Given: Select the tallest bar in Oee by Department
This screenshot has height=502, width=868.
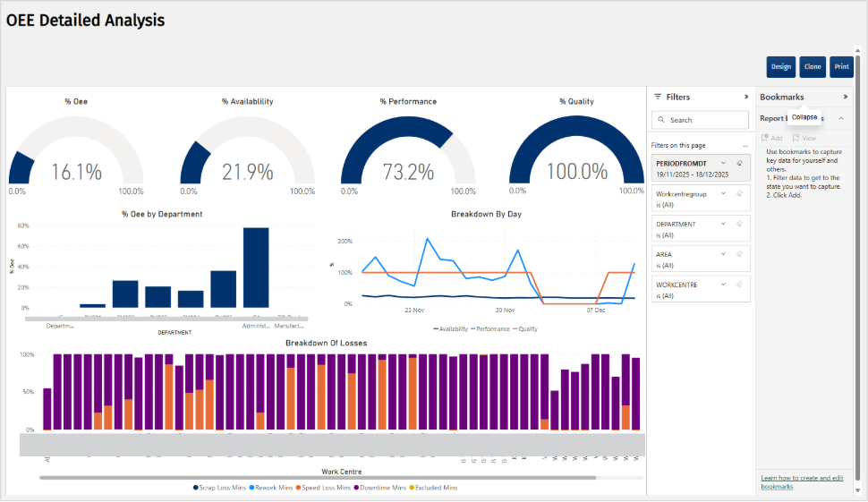Looking at the screenshot, I should point(256,268).
